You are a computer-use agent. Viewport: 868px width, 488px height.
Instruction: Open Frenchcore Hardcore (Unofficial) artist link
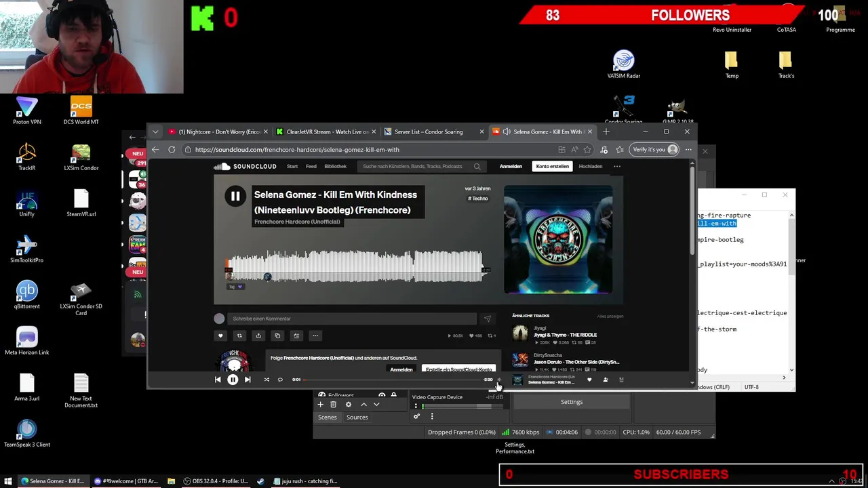[297, 222]
